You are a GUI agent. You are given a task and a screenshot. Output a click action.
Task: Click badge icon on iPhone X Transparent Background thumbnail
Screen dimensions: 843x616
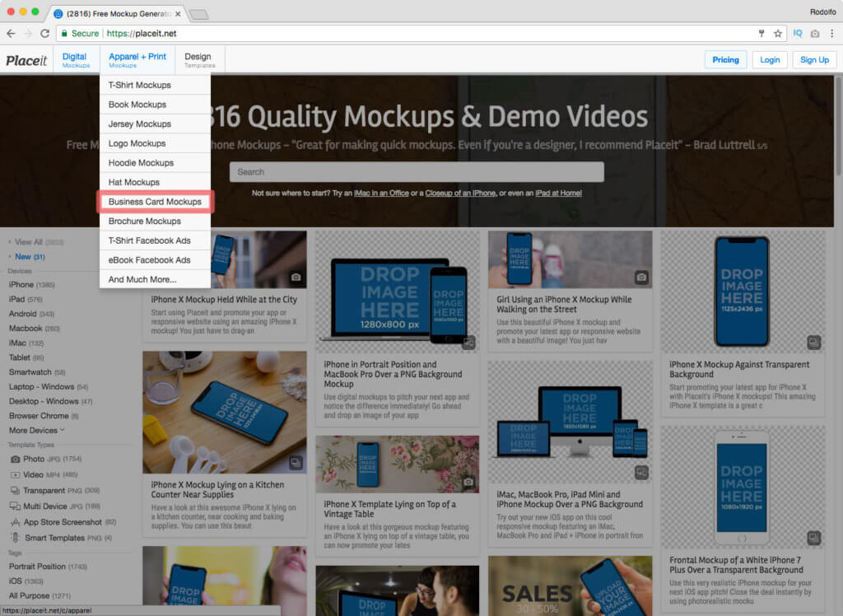(814, 342)
